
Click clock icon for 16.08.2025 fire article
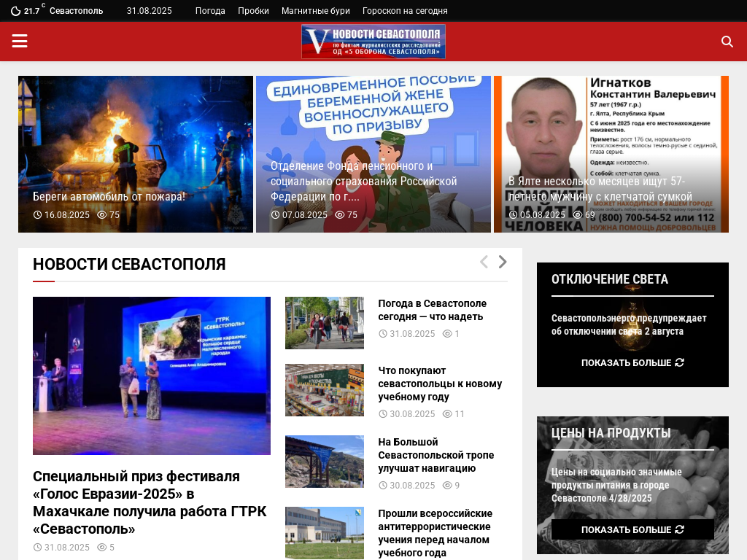pyautogui.click(x=37, y=215)
